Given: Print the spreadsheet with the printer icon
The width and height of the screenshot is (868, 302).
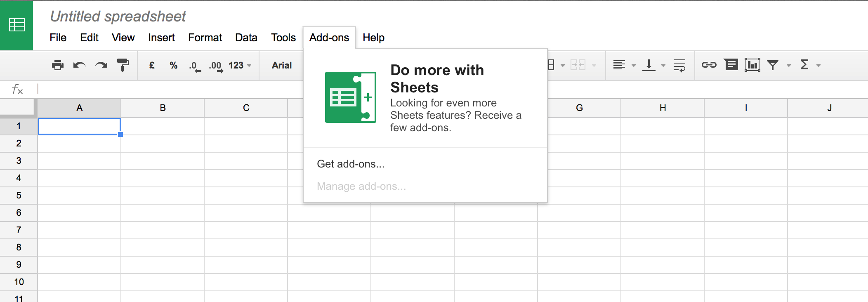Looking at the screenshot, I should [x=58, y=65].
